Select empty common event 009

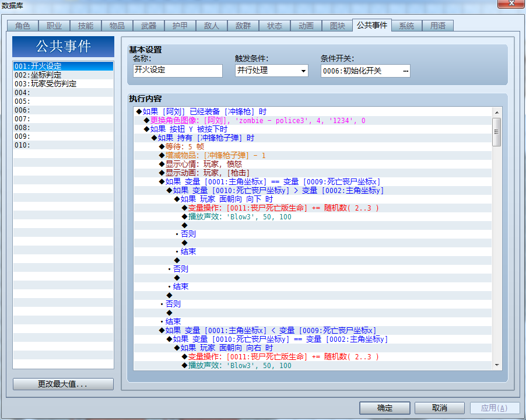63,136
